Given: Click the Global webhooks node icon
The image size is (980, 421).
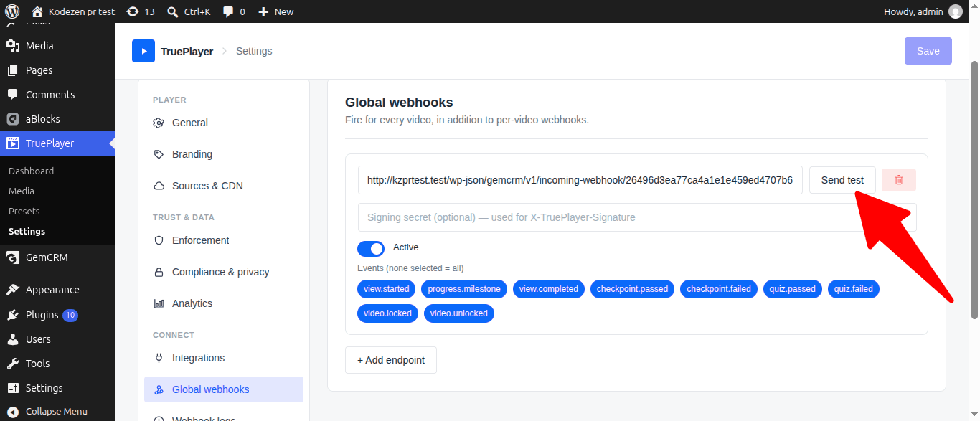Looking at the screenshot, I should (x=159, y=389).
